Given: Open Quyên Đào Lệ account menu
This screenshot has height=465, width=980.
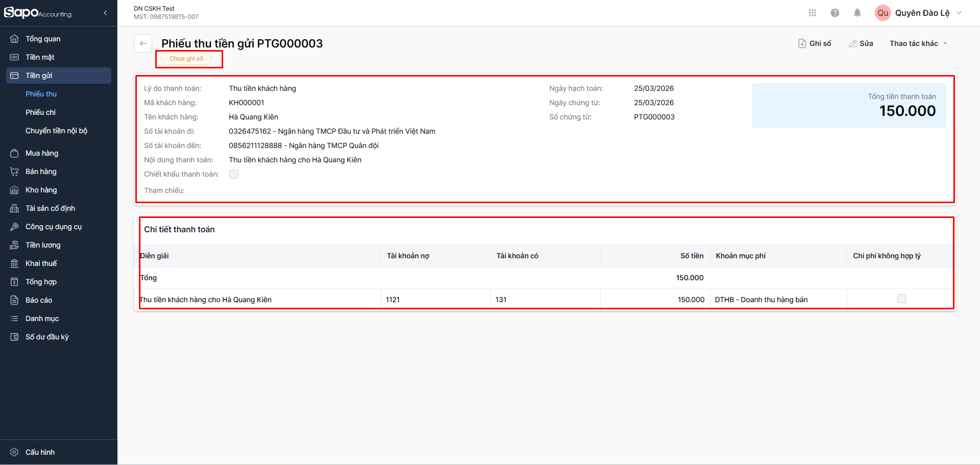Looking at the screenshot, I should pyautogui.click(x=922, y=13).
